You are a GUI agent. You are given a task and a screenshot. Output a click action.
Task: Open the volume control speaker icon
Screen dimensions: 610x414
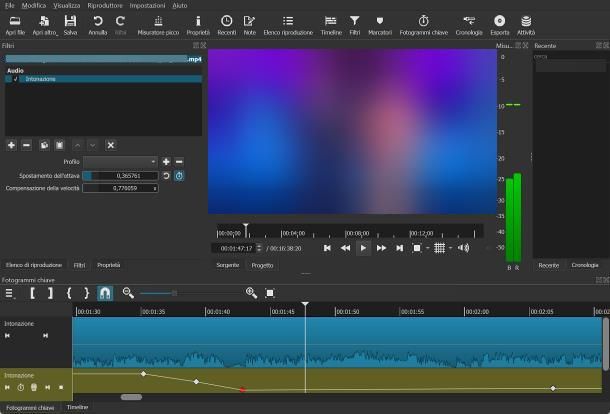(463, 248)
